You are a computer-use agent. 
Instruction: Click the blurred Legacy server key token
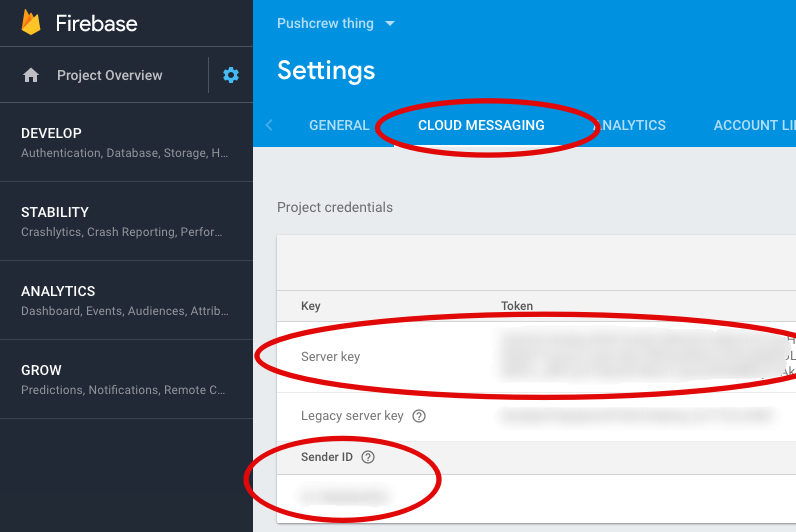[637, 416]
